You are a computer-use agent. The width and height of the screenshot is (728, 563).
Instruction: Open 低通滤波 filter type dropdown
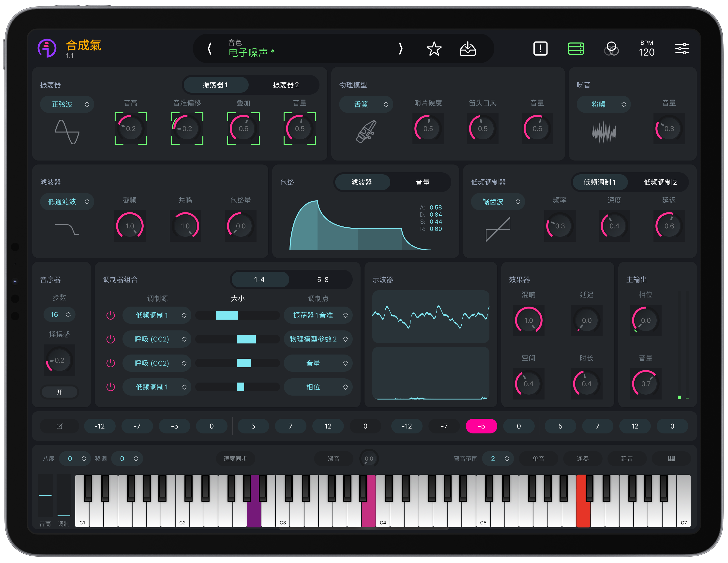[67, 202]
